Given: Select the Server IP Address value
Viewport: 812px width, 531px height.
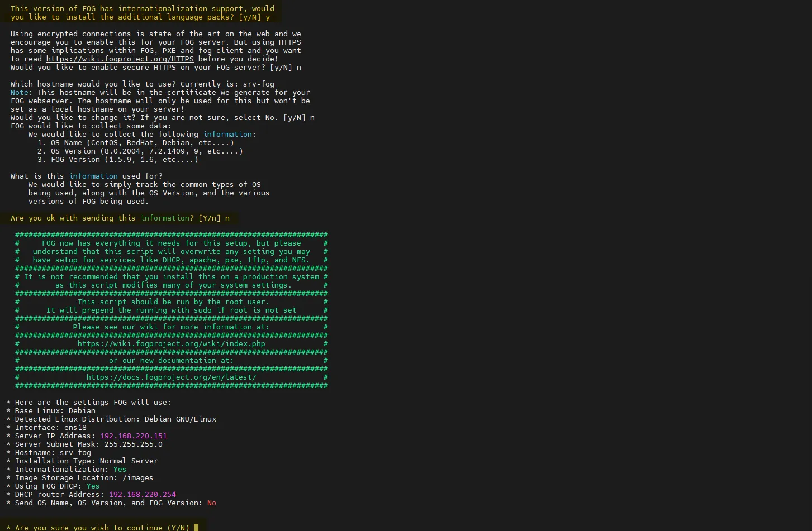Looking at the screenshot, I should 134,436.
